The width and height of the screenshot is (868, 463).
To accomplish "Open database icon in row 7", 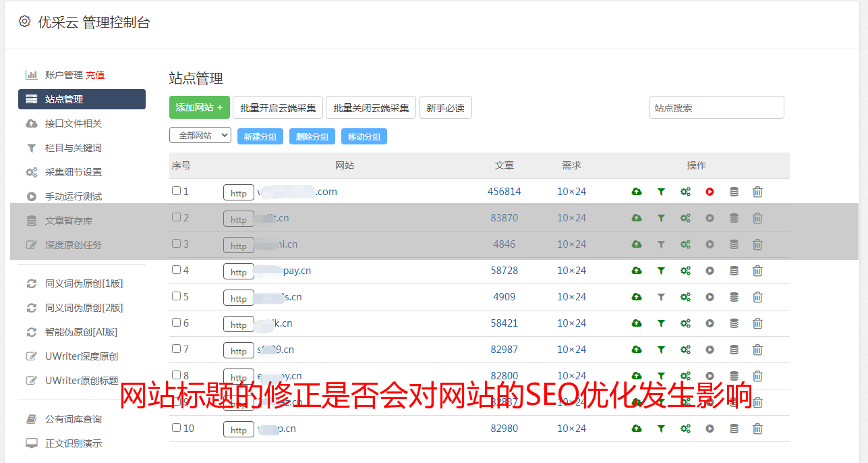I will point(734,350).
